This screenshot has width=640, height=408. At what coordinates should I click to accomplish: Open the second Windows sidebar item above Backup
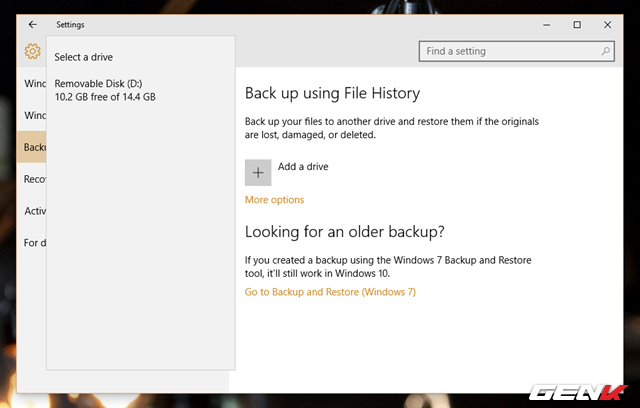pos(31,115)
